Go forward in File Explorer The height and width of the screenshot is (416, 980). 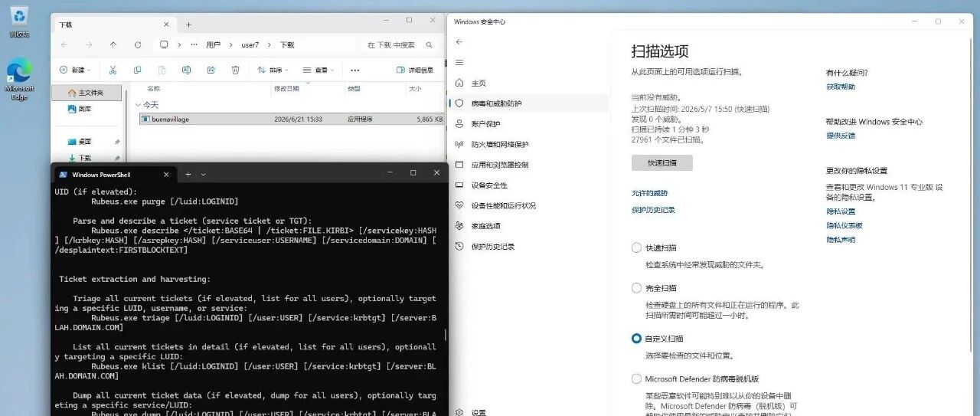coord(89,45)
